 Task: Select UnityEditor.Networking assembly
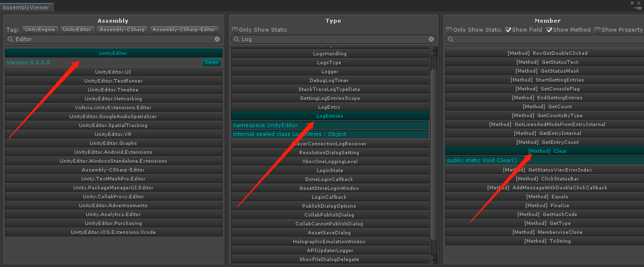[x=113, y=98]
